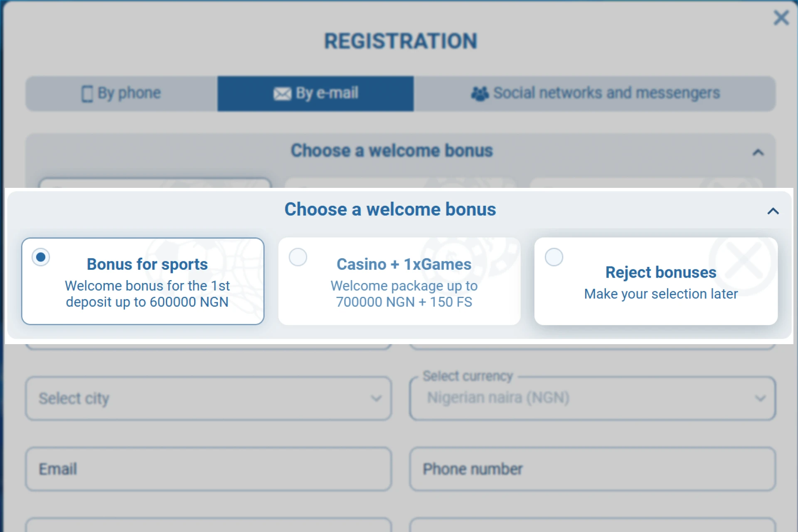This screenshot has height=532, width=798.
Task: Click the currency field showing Nigerian naira (NGN)
Action: (592, 398)
